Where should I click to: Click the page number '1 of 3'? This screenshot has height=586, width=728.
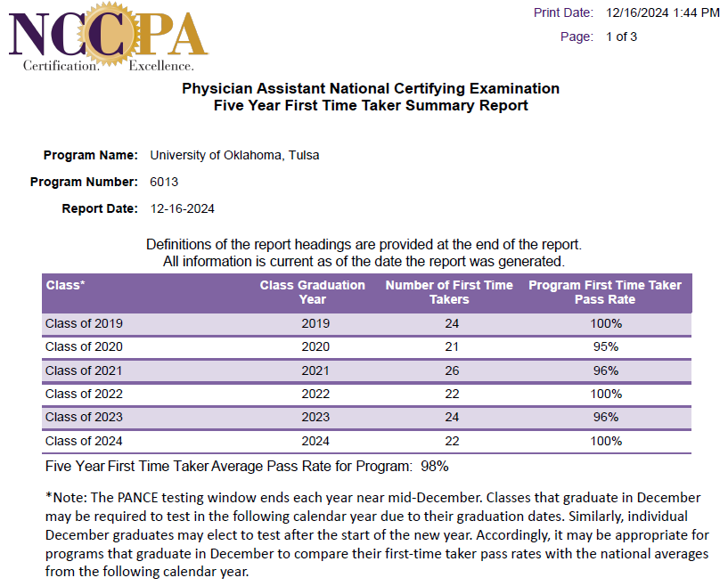click(x=621, y=37)
